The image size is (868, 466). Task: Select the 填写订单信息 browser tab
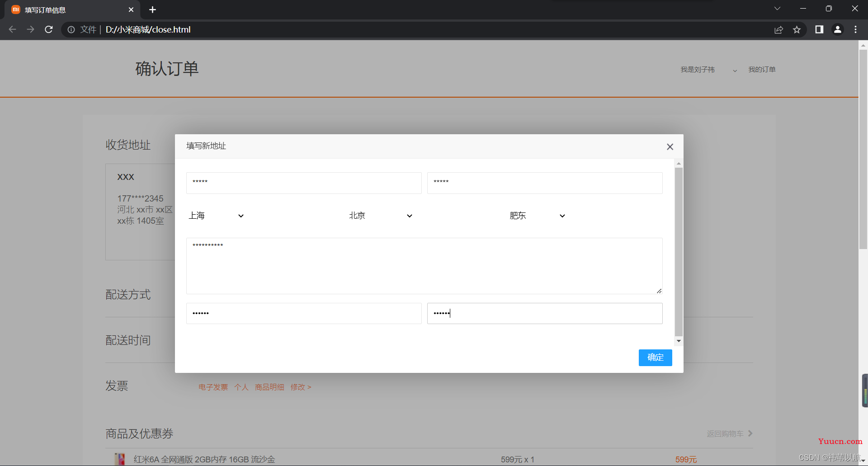click(72, 9)
